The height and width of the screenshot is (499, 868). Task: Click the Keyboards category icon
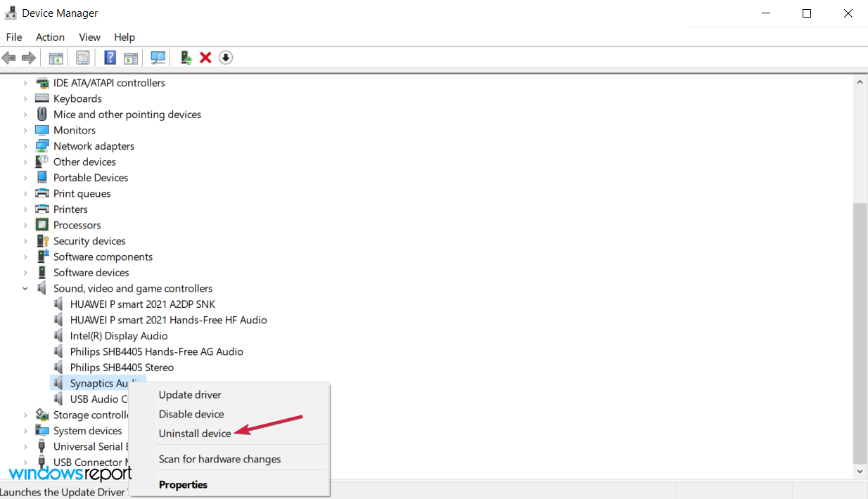click(x=42, y=98)
